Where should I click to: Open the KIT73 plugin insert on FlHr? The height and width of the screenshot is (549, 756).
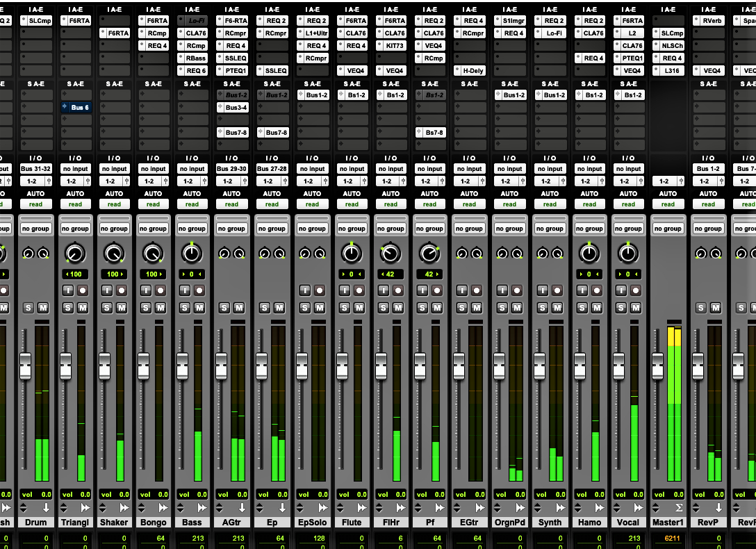click(391, 45)
